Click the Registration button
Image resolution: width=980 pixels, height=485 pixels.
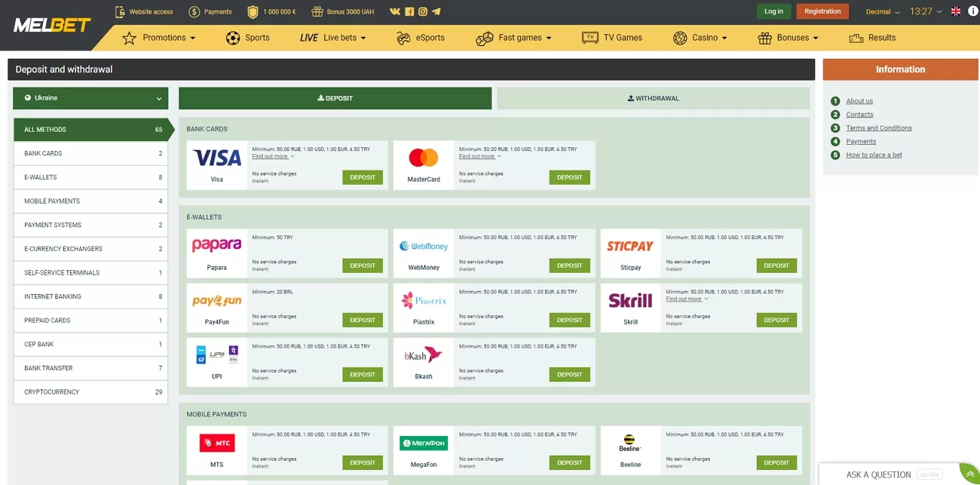coord(822,11)
